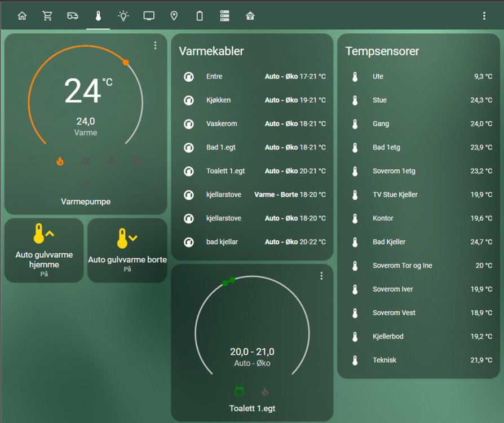The height and width of the screenshot is (423, 504).
Task: Toggle Auto gulvvarme hjemme automation
Action: coord(44,250)
